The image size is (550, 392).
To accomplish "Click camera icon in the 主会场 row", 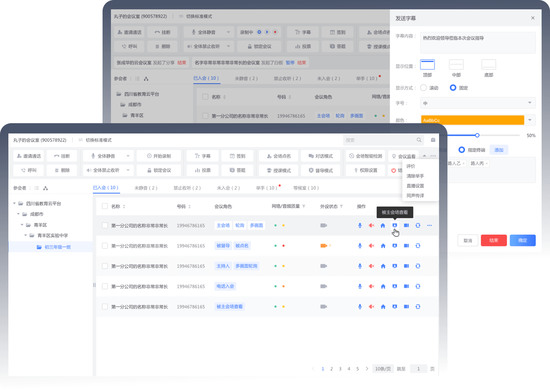I will tap(406, 225).
